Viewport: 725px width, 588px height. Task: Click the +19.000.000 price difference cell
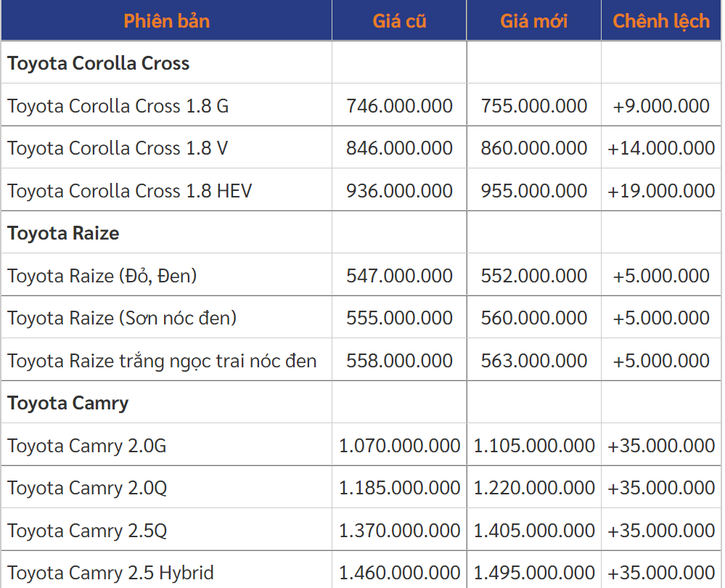(x=661, y=191)
